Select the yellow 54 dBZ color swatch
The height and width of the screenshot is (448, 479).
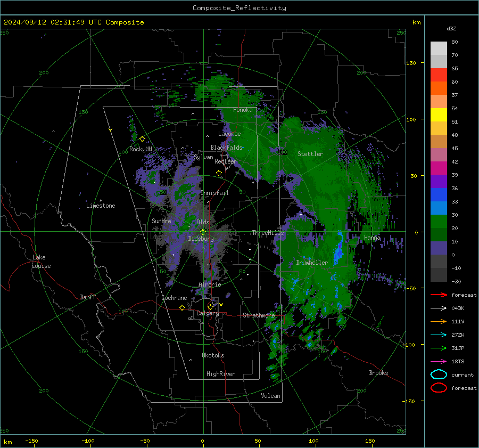439,115
